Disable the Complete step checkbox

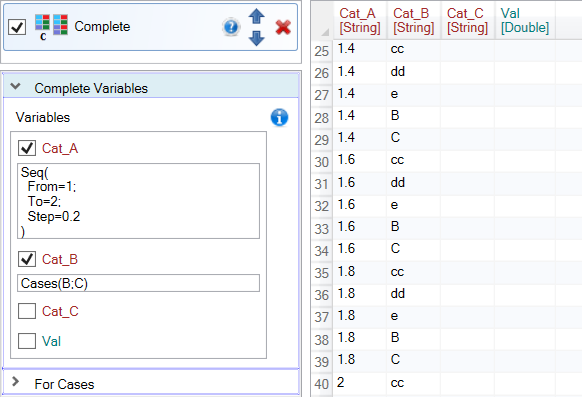point(17,27)
